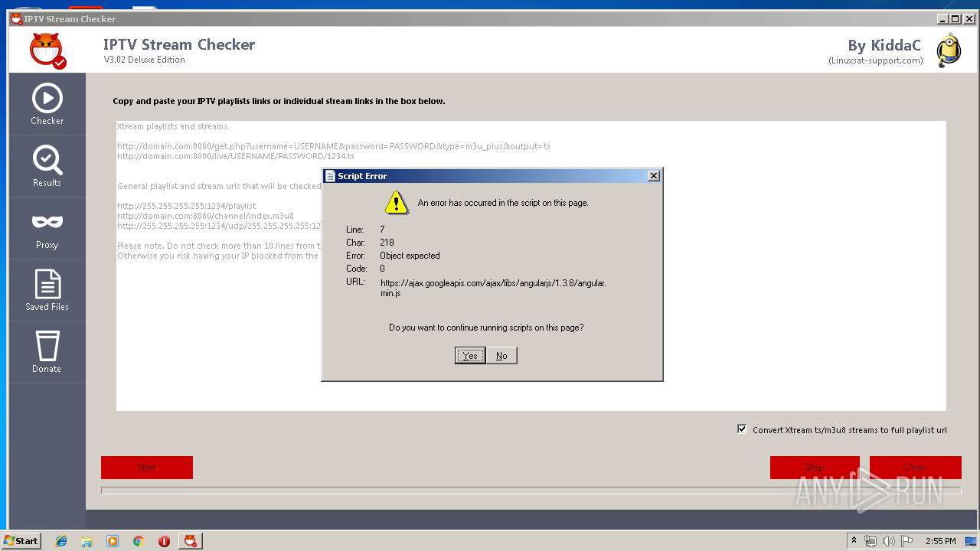This screenshot has height=551, width=980.
Task: Click No to stop running scripts
Action: [501, 355]
